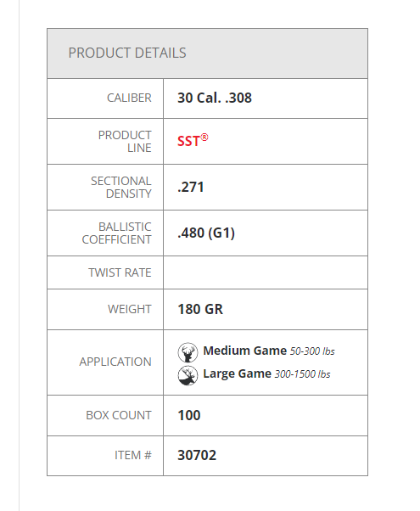
Task: Click the Medium Game deer icon
Action: pyautogui.click(x=188, y=352)
